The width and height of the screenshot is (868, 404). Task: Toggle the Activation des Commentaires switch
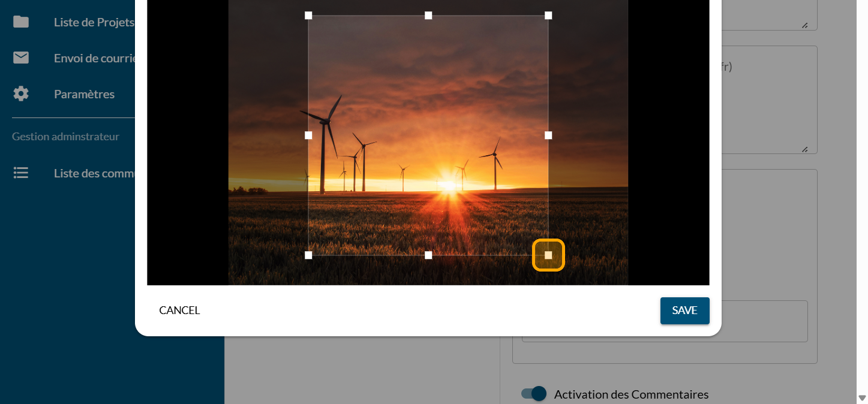[534, 394]
